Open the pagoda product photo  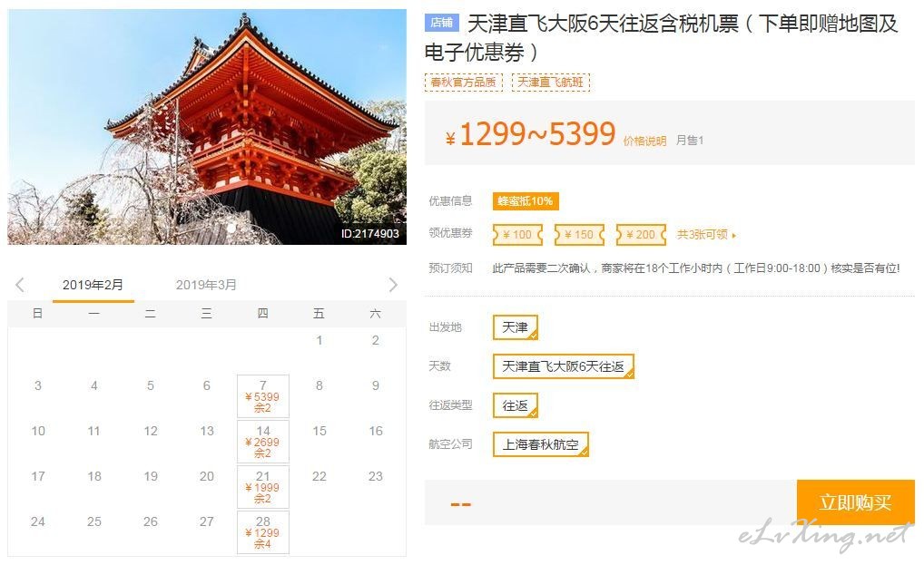click(207, 127)
